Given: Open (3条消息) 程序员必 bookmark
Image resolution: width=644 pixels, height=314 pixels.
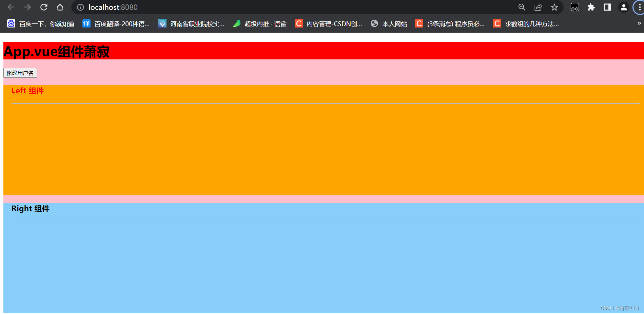Looking at the screenshot, I should [450, 24].
